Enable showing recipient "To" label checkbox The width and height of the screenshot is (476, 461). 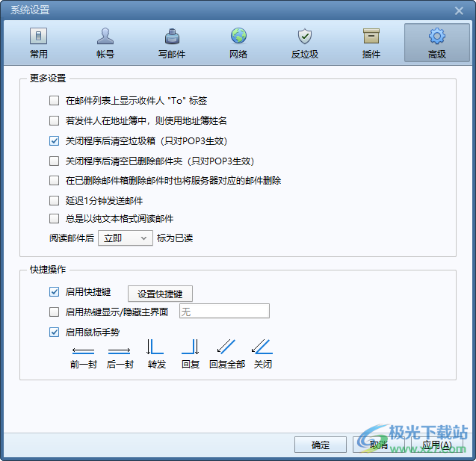click(54, 100)
